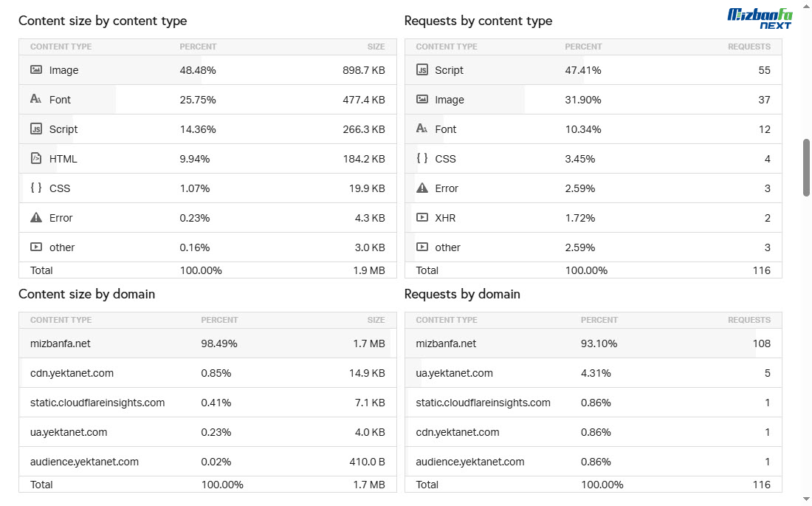Click PERCENT header in Content size by domain

[x=219, y=320]
